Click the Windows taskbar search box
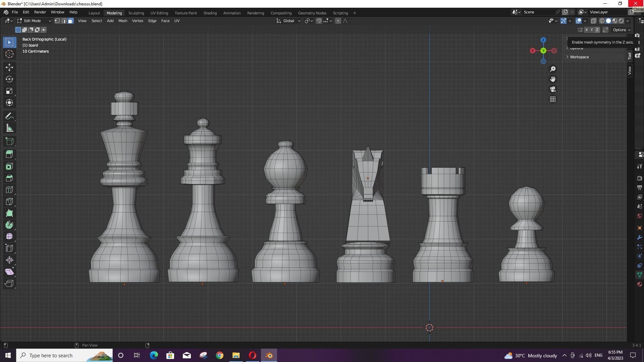644x362 pixels. (64, 355)
